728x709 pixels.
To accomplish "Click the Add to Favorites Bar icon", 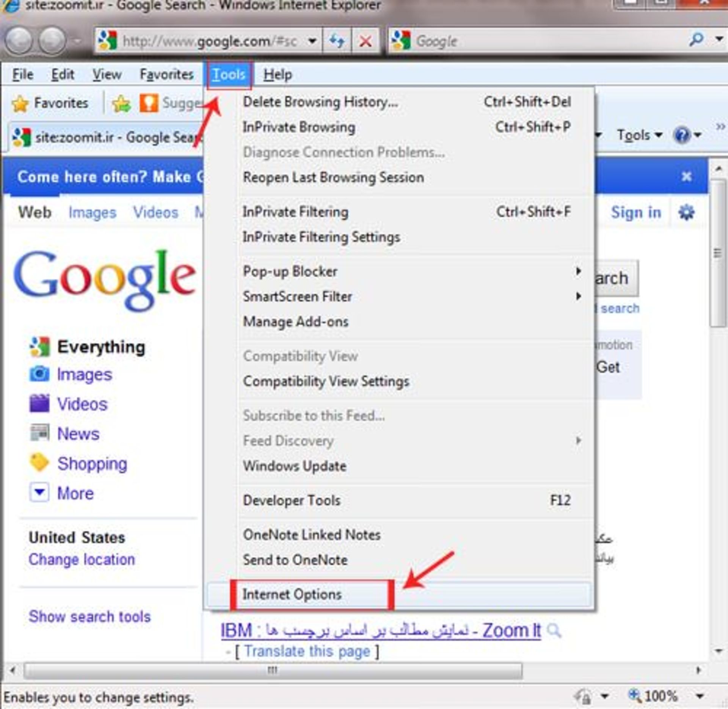I will click(x=121, y=104).
